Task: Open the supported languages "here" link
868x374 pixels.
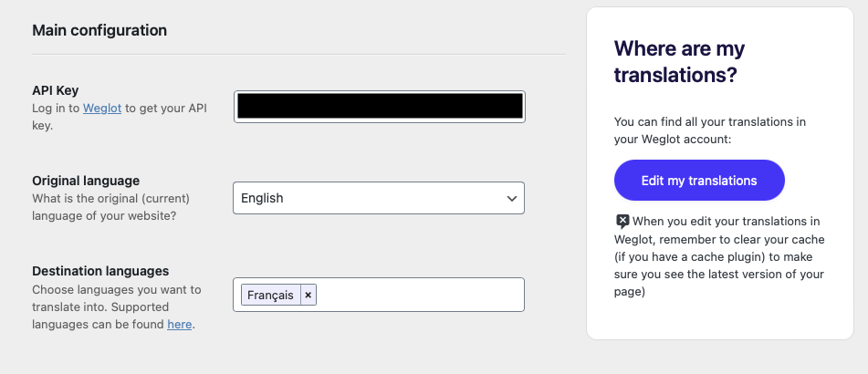Action: 180,324
